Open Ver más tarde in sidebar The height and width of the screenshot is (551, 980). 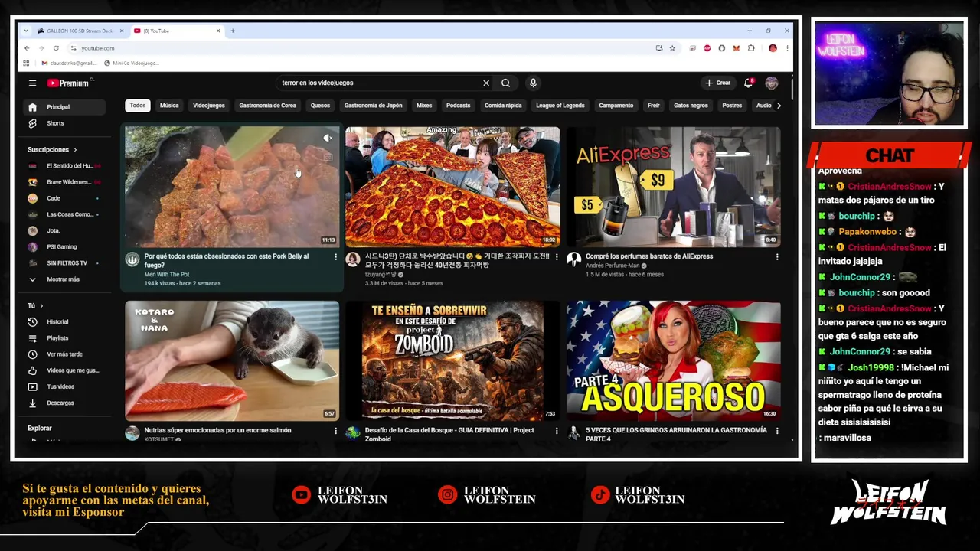point(64,354)
